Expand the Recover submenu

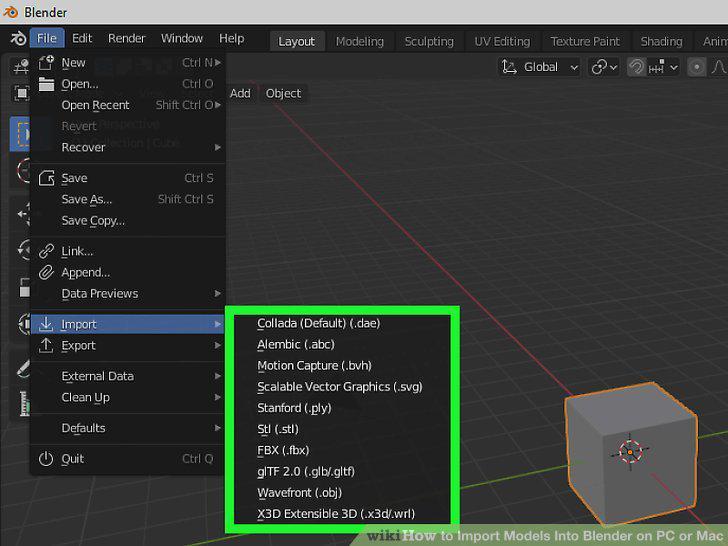tap(128, 148)
